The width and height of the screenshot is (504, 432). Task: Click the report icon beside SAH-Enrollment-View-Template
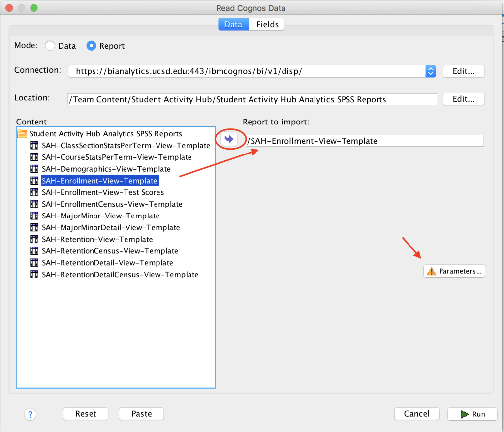tap(34, 181)
